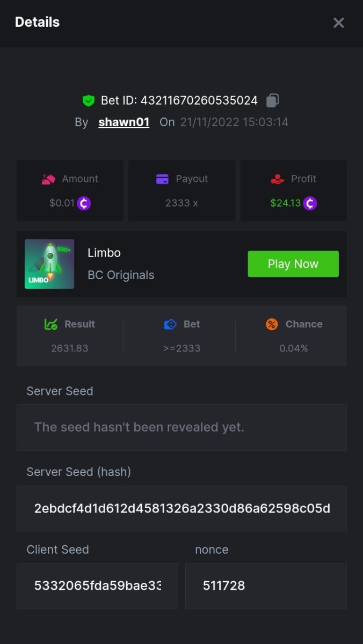Click the orange Chance percent icon
Viewport: 363px width, 644px height.
(x=272, y=324)
